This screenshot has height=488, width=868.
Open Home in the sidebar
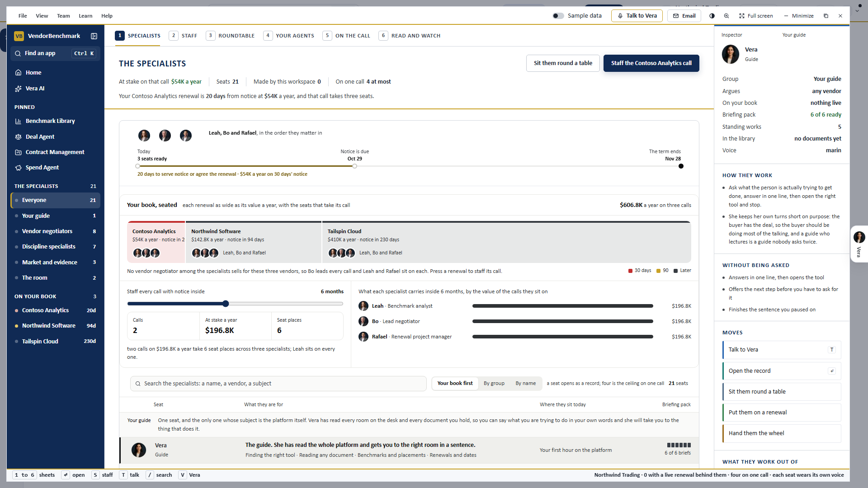coord(55,72)
